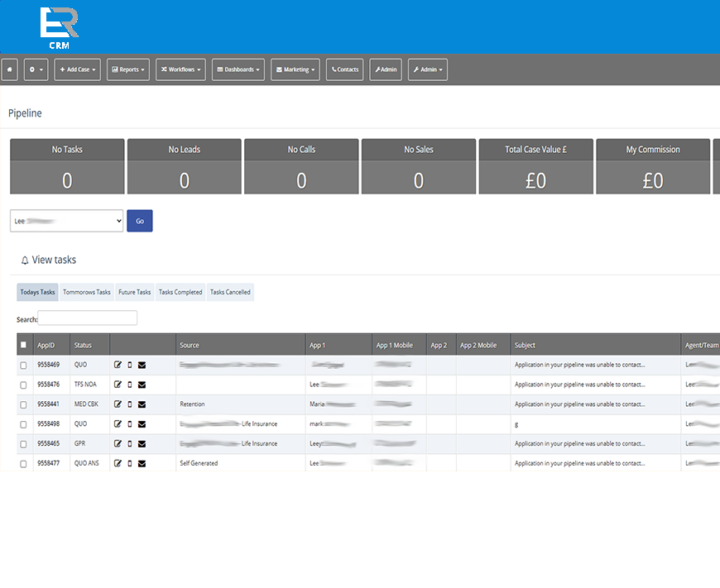The width and height of the screenshot is (720, 588).
Task: Expand the Add Case dropdown
Action: [78, 69]
